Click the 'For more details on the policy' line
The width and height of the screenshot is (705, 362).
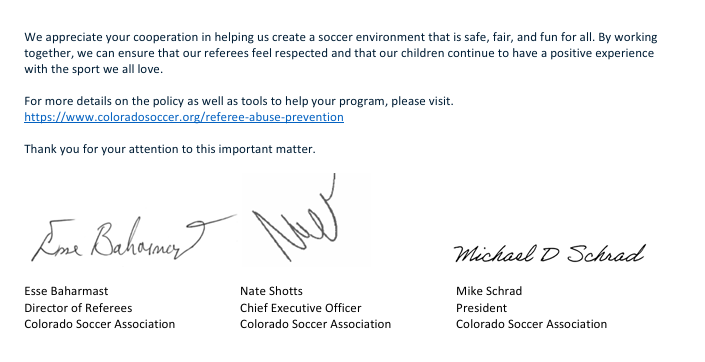[x=239, y=101]
